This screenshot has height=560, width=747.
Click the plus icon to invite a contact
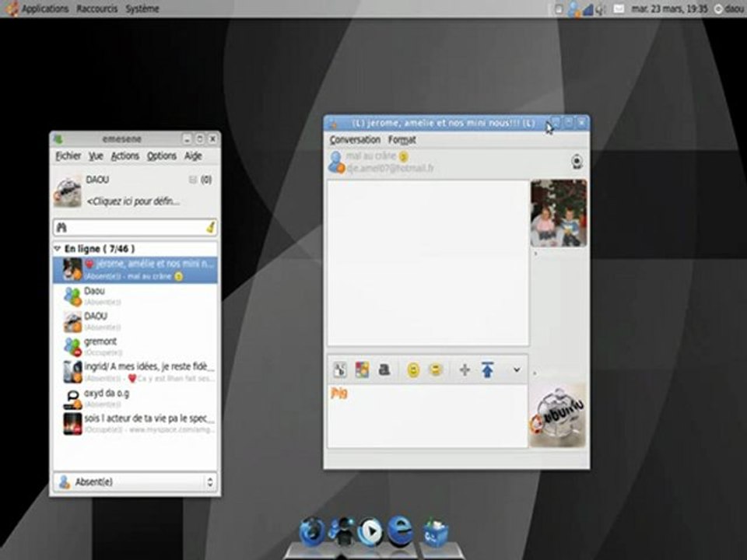coord(465,370)
